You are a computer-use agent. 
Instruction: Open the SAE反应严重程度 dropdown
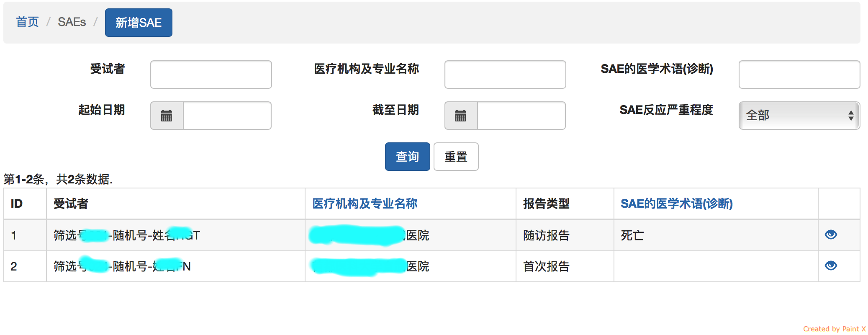point(799,116)
